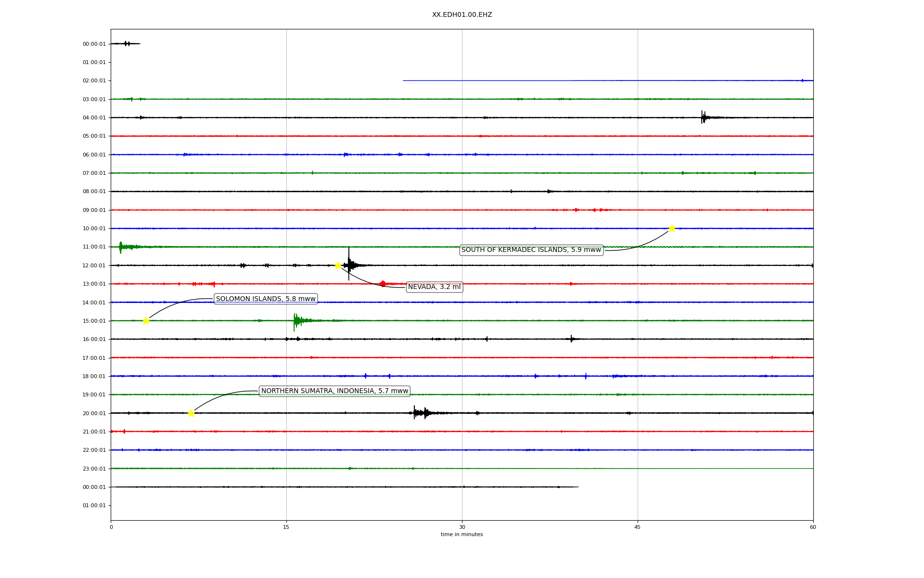Click the Solomon Islands star marker
Screen dimensions: 924x578
click(x=146, y=321)
